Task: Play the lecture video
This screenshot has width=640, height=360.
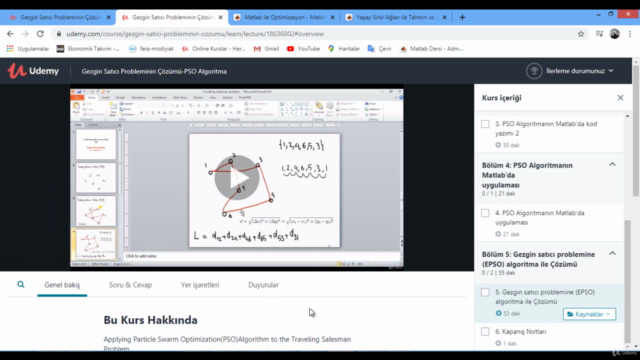Action: click(x=237, y=178)
